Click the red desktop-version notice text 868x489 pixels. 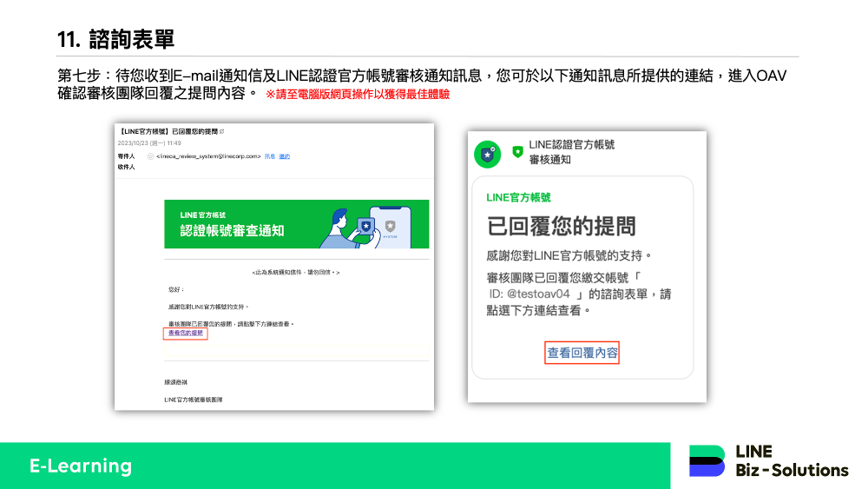point(357,94)
